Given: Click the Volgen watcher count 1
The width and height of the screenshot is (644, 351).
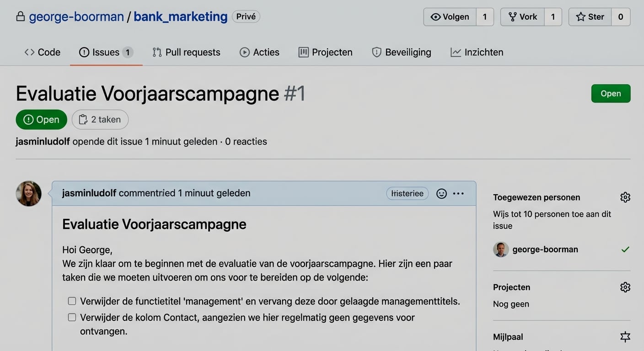Looking at the screenshot, I should coord(485,17).
